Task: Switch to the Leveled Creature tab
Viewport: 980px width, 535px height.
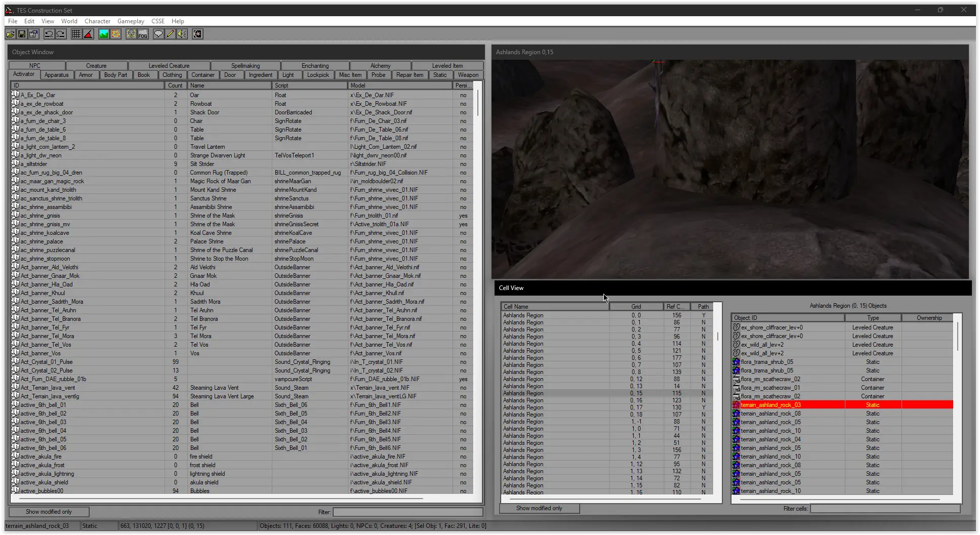Action: 169,66
